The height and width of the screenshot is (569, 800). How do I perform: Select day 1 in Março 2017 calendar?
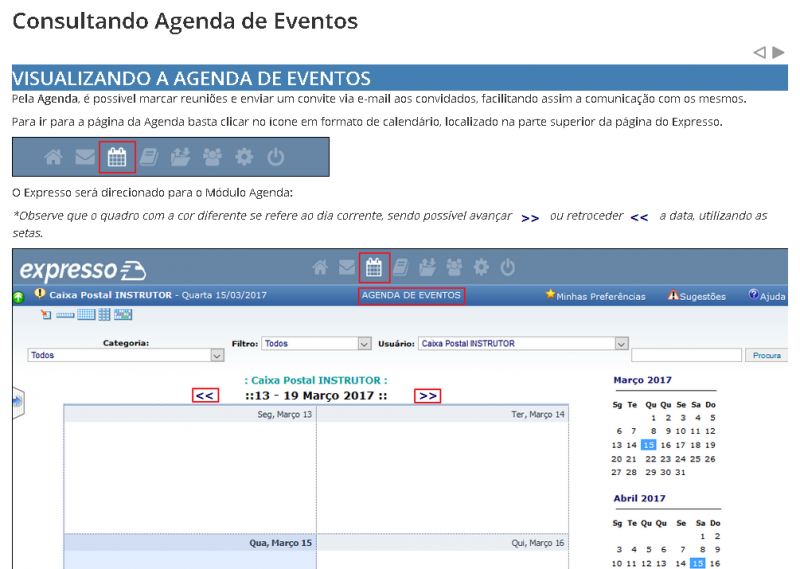click(x=654, y=417)
